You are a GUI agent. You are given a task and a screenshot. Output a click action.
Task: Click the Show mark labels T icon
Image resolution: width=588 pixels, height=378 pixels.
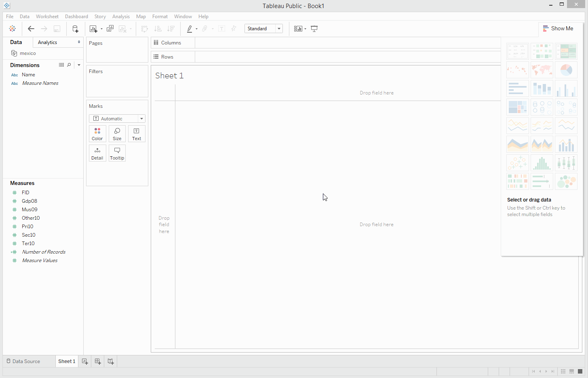coord(221,29)
